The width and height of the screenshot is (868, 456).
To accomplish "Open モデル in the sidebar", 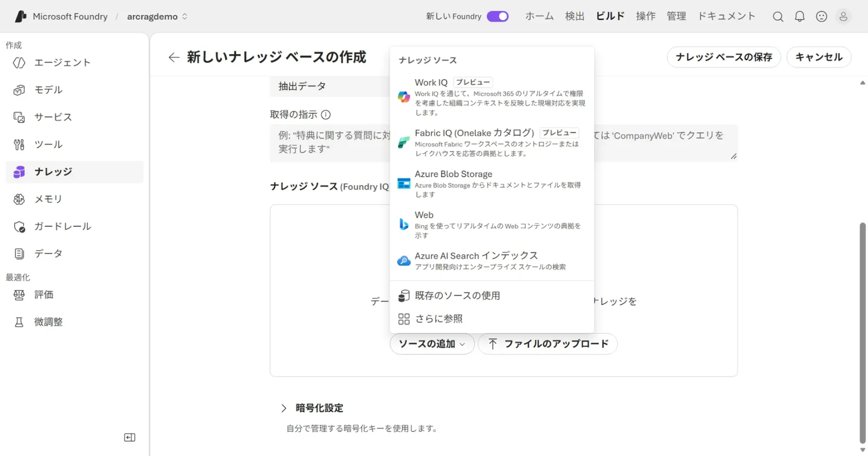I will point(75,90).
